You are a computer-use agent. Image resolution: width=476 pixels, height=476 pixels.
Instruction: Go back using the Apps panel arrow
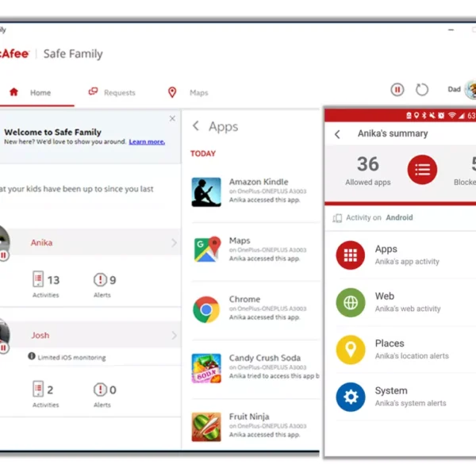[x=196, y=126]
